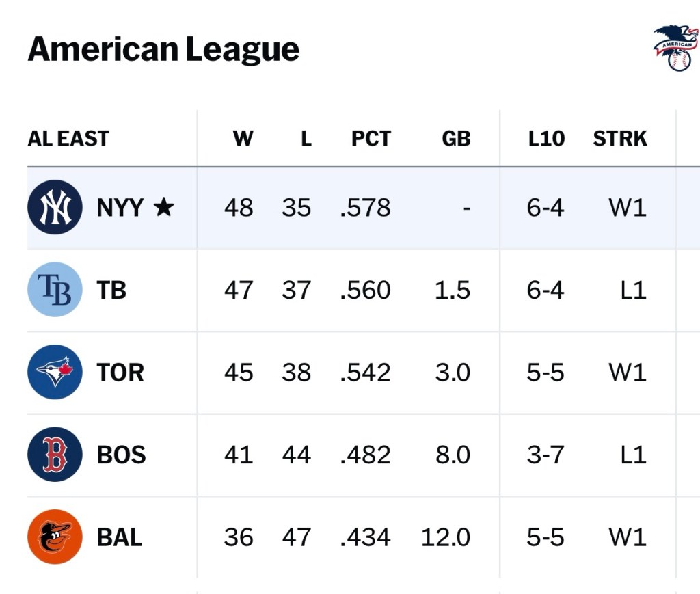Sort by GB column header

tap(456, 139)
